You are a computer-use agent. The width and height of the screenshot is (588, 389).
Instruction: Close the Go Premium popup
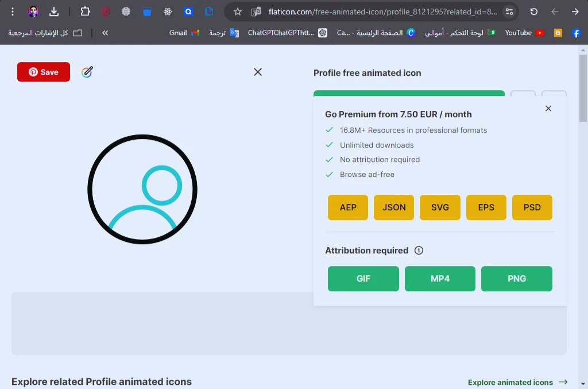click(548, 109)
